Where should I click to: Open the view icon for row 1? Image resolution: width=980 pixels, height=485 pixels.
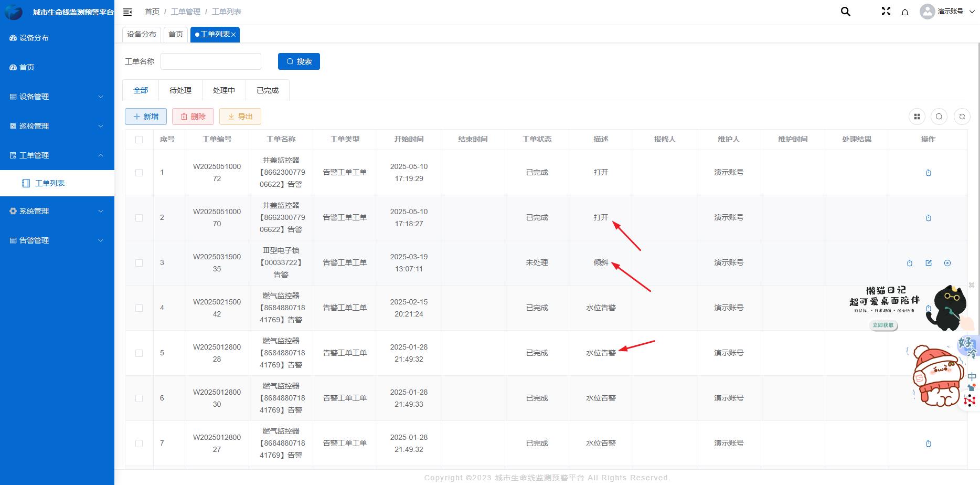pos(929,173)
